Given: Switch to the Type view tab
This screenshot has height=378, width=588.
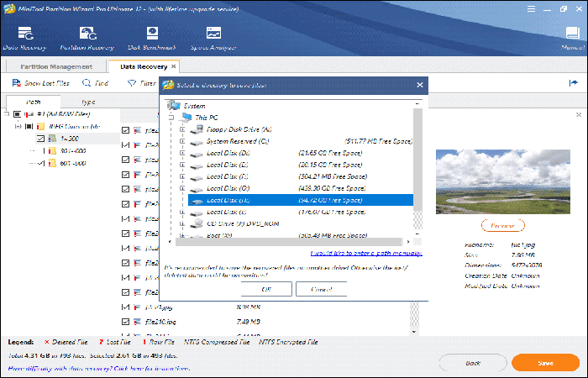Looking at the screenshot, I should (x=88, y=102).
